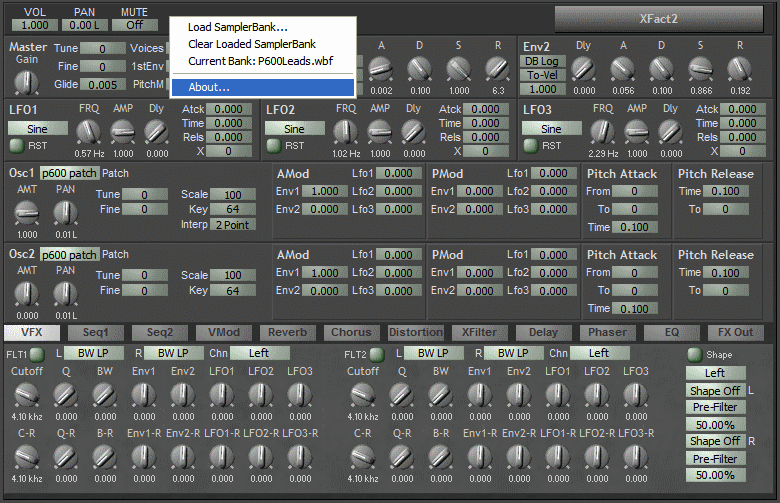Image resolution: width=780 pixels, height=503 pixels.
Task: Click the Osc2 PAN knob
Action: pos(66,294)
